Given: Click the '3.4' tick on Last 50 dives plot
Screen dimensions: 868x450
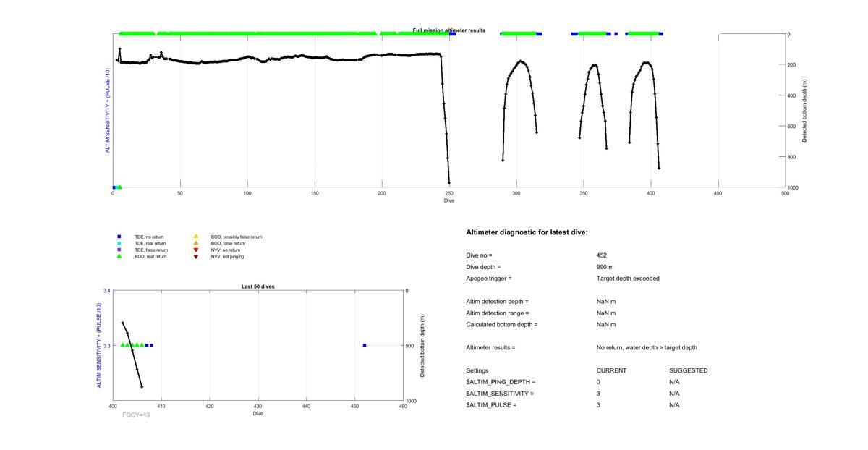Looking at the screenshot, I should click(107, 291).
